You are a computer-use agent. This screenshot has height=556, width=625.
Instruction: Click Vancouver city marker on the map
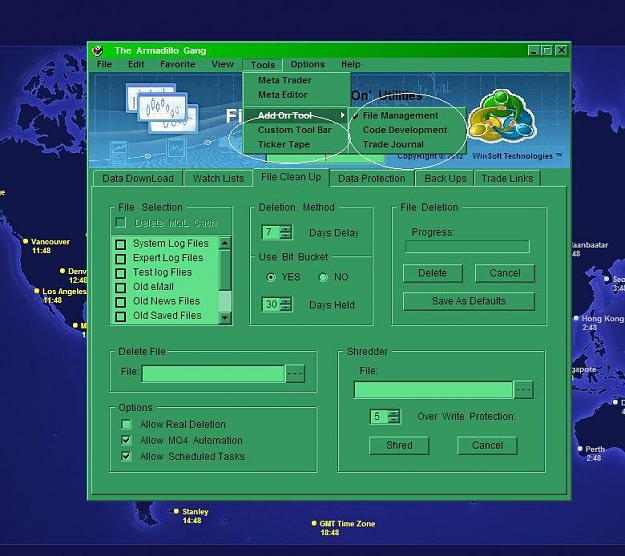(x=26, y=242)
